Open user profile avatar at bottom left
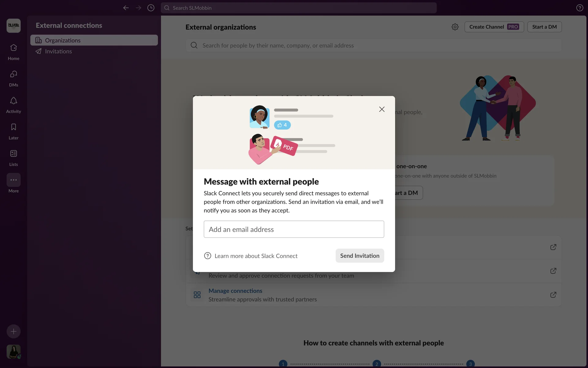588x368 pixels. click(13, 351)
